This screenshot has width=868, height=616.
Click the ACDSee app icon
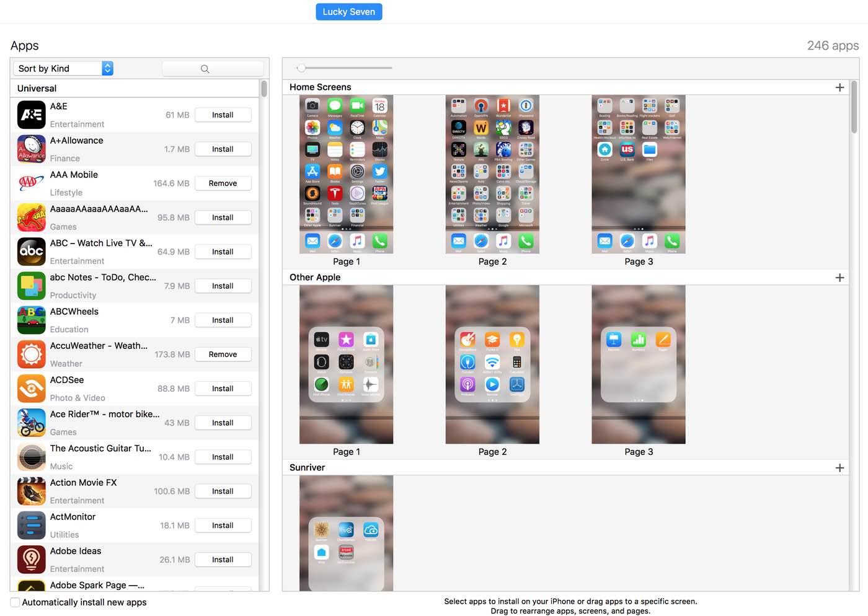click(x=32, y=389)
